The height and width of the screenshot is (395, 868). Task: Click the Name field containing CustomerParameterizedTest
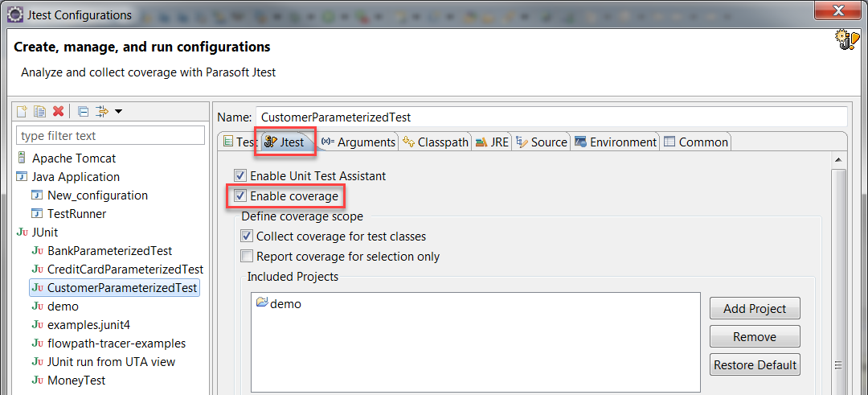pyautogui.click(x=551, y=117)
